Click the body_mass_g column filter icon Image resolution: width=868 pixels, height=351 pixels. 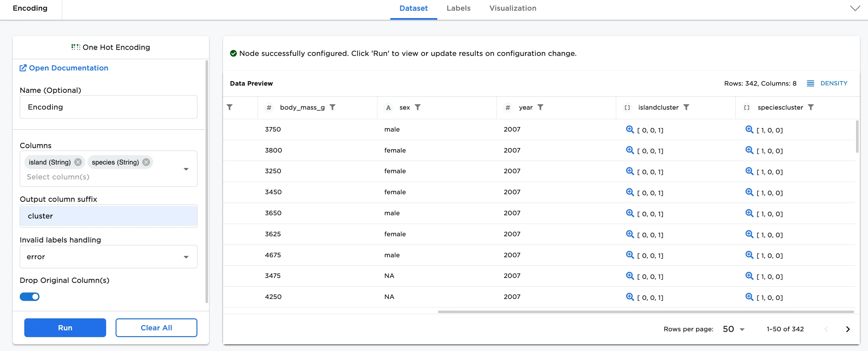(332, 107)
